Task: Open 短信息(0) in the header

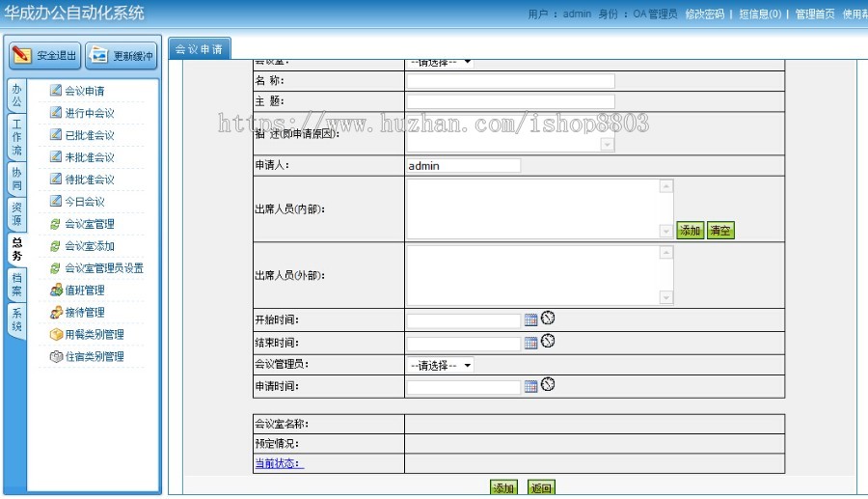Action: 760,14
